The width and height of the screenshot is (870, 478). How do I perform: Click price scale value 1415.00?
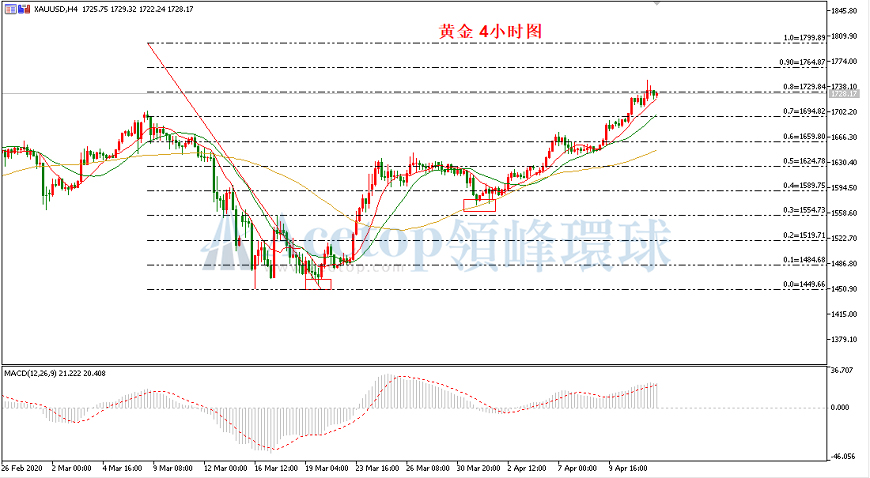tap(844, 314)
